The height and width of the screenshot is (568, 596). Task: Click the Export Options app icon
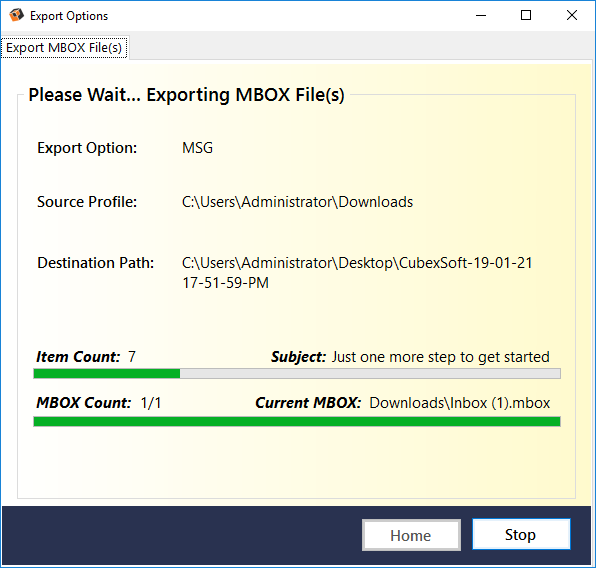16,16
